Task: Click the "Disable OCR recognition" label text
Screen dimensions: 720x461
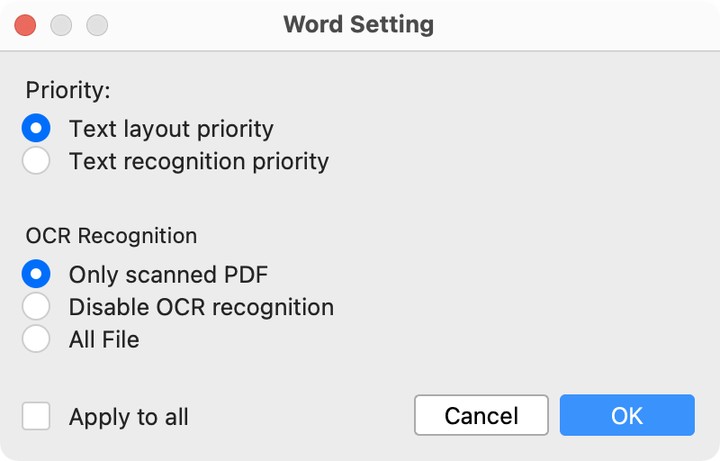Action: tap(201, 307)
